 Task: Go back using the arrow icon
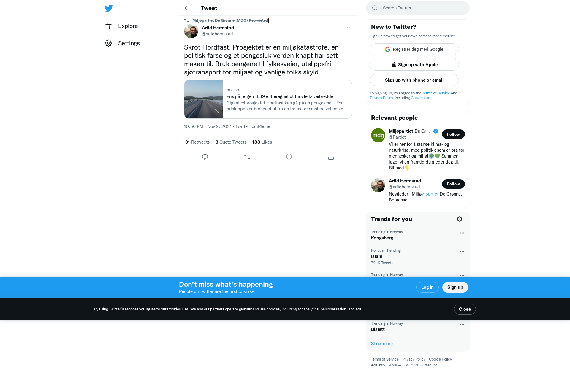click(x=187, y=8)
